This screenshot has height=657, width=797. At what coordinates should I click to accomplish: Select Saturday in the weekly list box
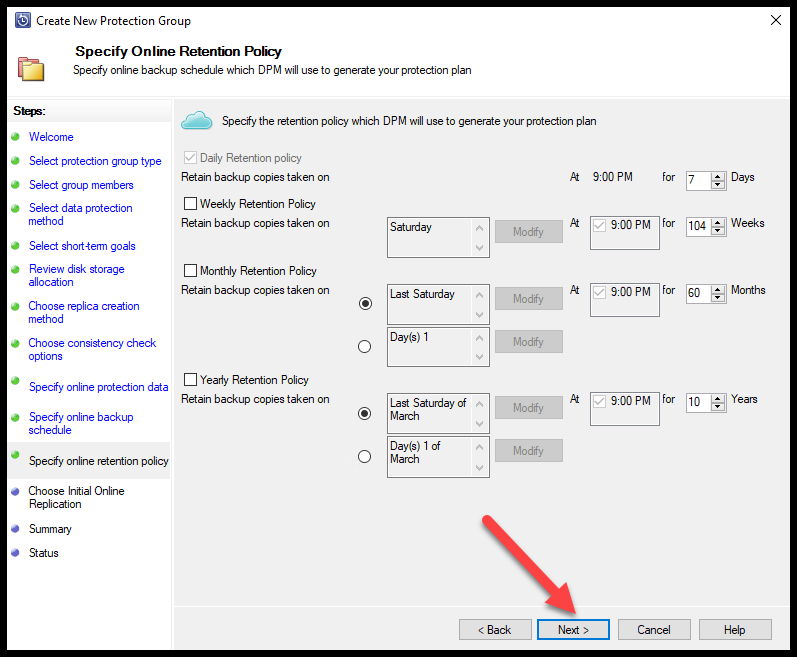pos(411,227)
